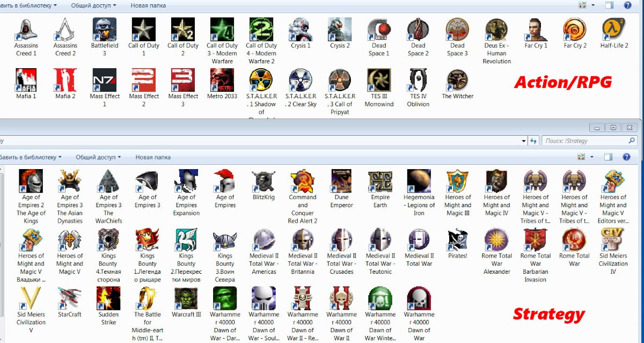Click The Witcher shortcut icon

457,81
